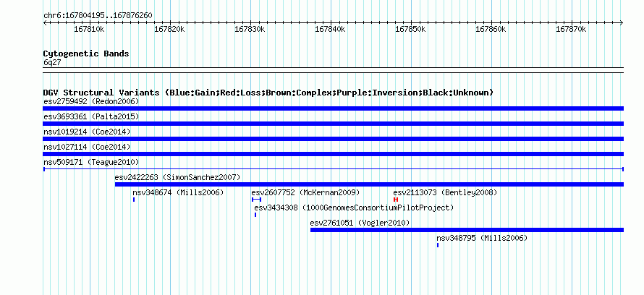Select the blue bar under esv2422263
The image size is (644, 295).
point(369,184)
